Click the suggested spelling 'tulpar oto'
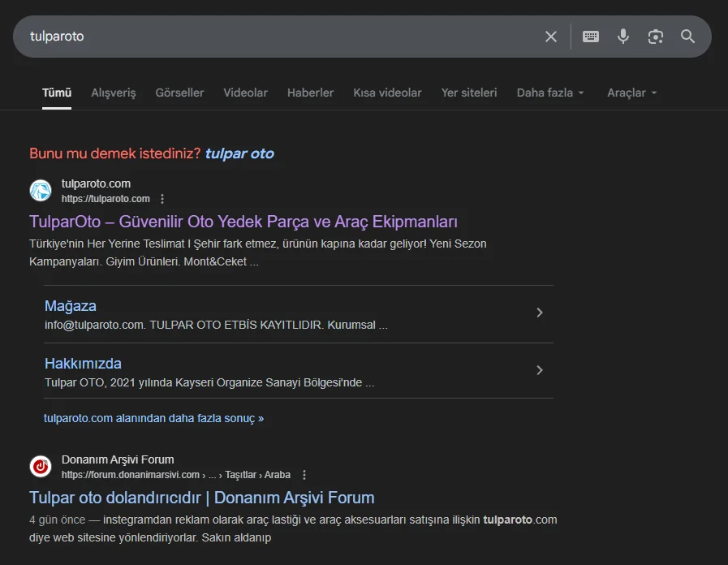The image size is (728, 565). [239, 153]
